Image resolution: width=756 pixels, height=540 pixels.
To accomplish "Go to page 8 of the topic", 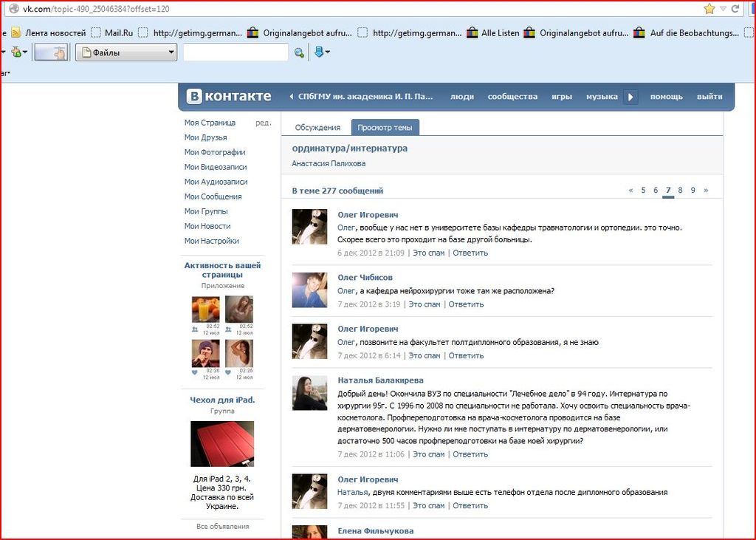I will pos(680,190).
